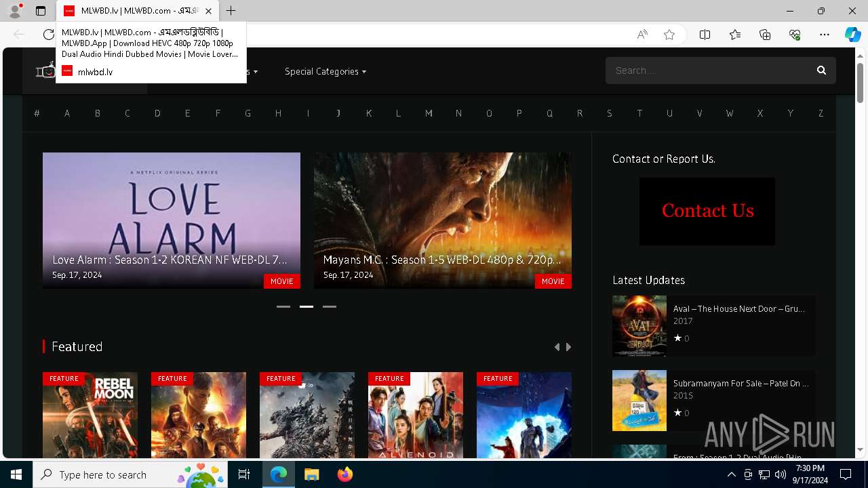
Task: Open the Collections icon
Action: 765,35
